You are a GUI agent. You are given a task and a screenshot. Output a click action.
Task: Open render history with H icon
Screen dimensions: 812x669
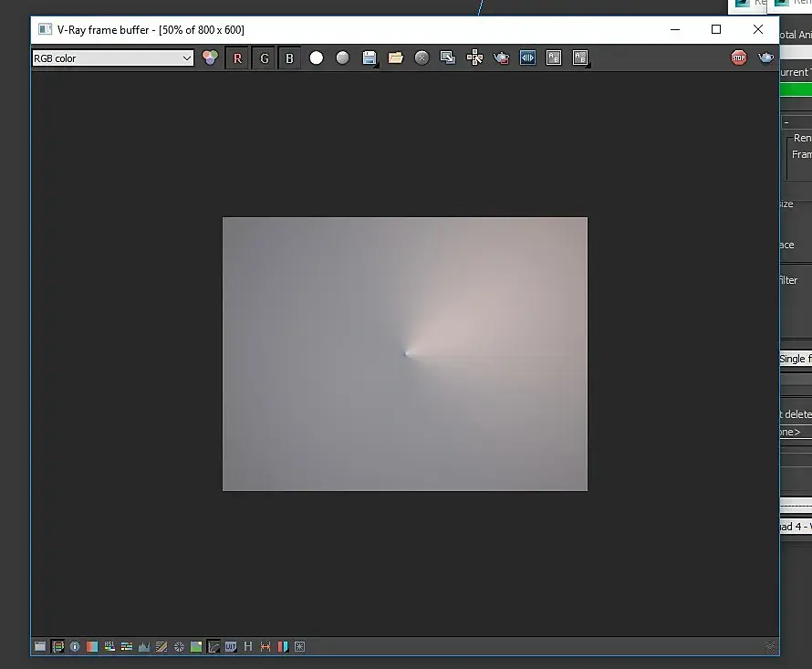pyautogui.click(x=247, y=646)
